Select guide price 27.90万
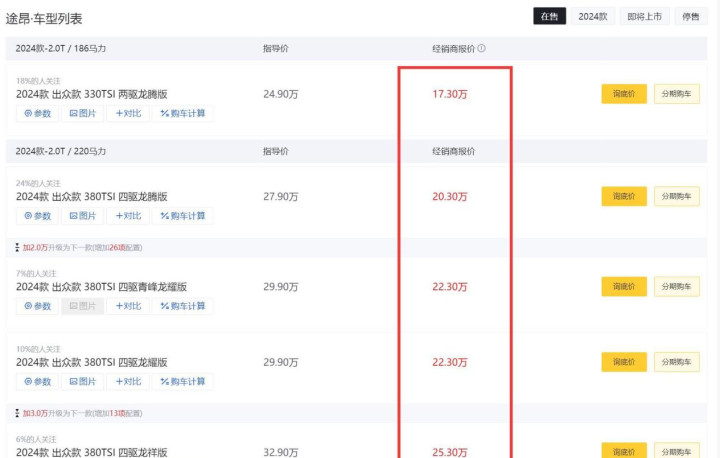 click(281, 197)
